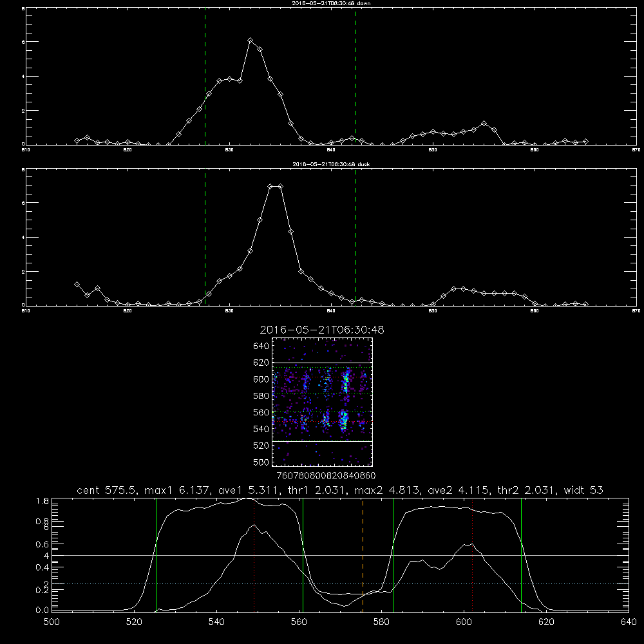The image size is (644, 644).
Task: Click the green vertical line near 583 in bottom plot
Action: (393, 554)
